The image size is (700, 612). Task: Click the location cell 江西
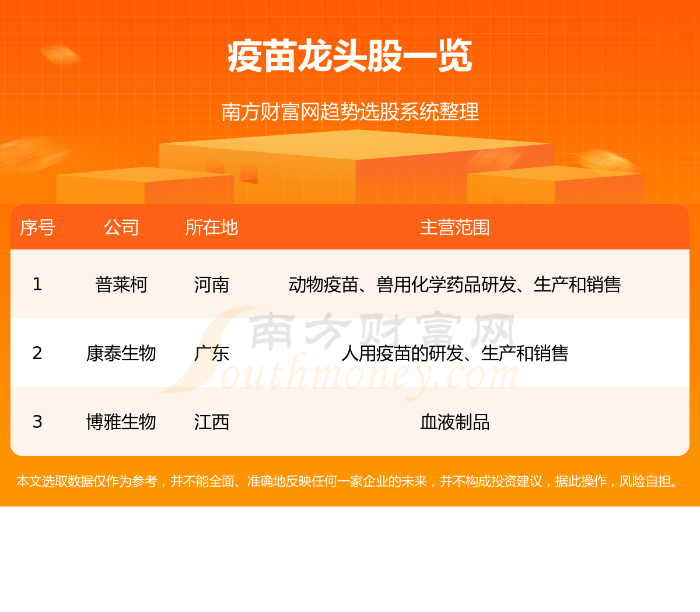(212, 422)
